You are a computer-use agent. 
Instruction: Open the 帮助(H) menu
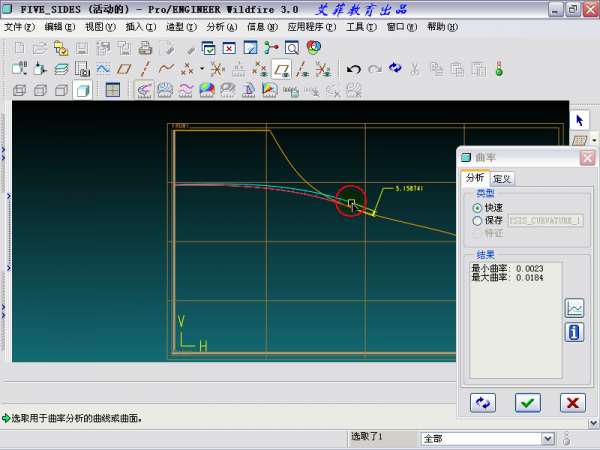[442, 27]
